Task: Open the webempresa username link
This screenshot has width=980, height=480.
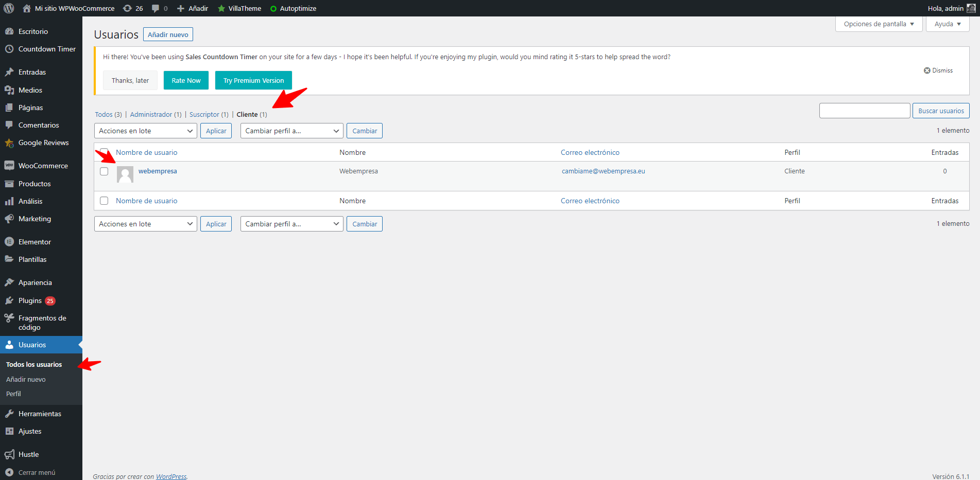Action: [158, 171]
